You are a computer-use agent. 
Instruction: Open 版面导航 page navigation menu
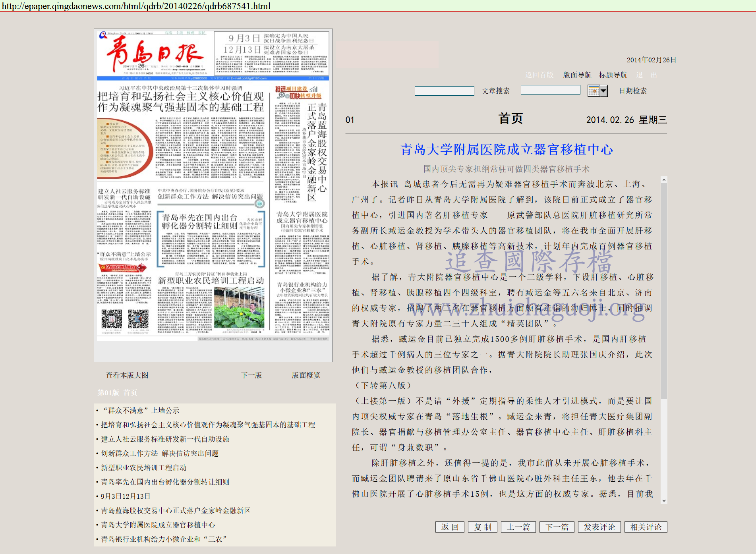(x=577, y=75)
